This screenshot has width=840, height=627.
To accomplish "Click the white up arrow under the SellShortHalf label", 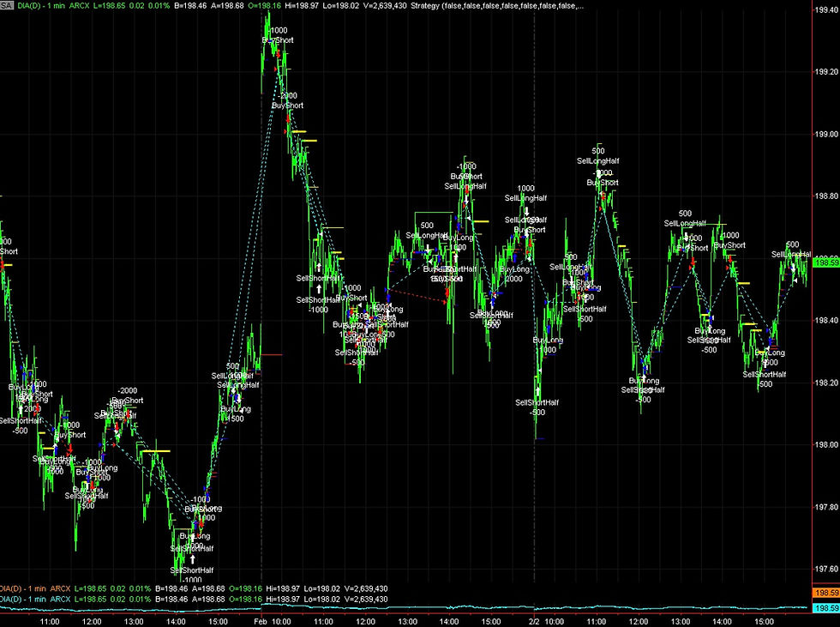I will pyautogui.click(x=319, y=288).
